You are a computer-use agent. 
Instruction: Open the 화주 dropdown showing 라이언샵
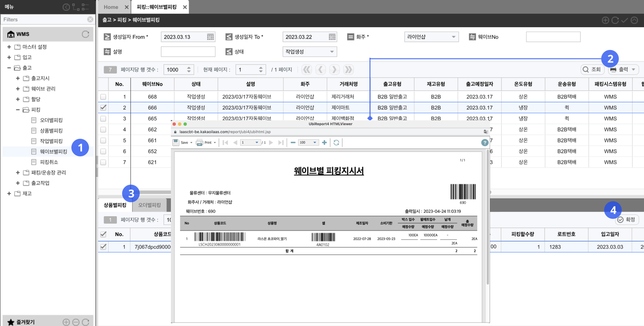pyautogui.click(x=431, y=37)
